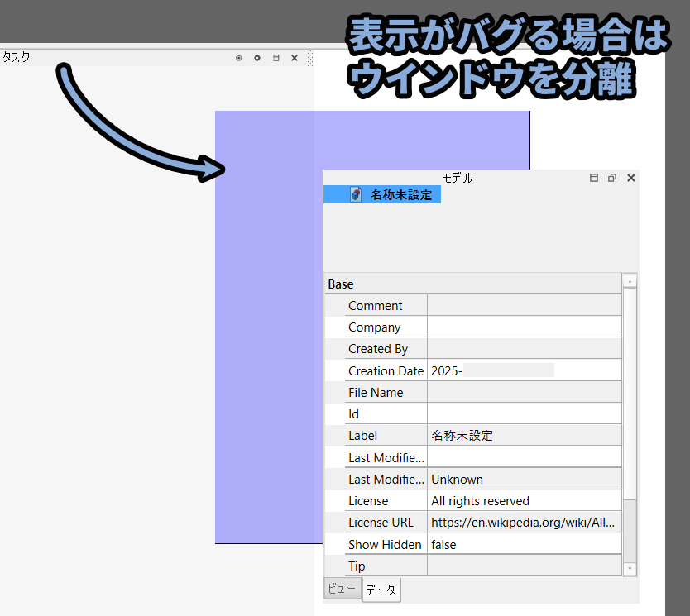Select the Company property name
This screenshot has height=616, width=690.
(x=375, y=327)
